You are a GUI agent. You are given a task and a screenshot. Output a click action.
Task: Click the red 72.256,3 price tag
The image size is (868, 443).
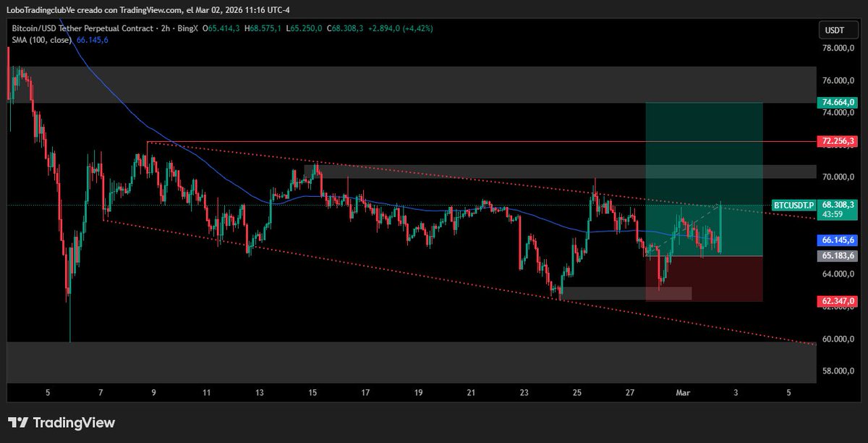click(836, 141)
